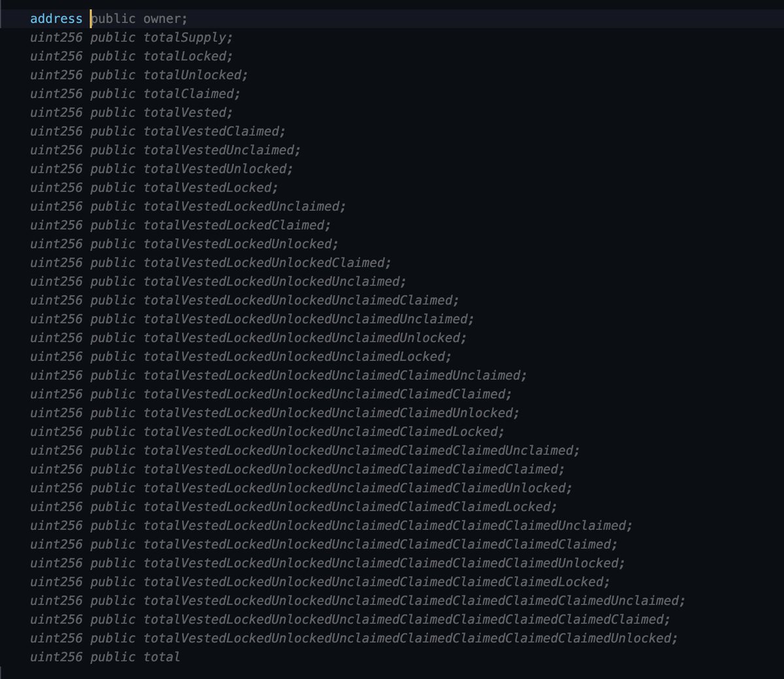Click the unfinished last line ending in 'total'
This screenshot has height=679, width=784.
point(105,657)
